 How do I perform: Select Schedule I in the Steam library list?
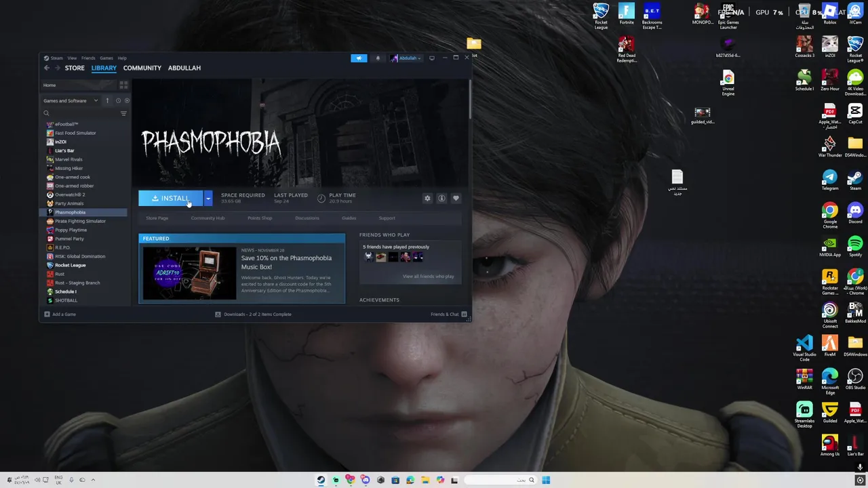pos(66,291)
